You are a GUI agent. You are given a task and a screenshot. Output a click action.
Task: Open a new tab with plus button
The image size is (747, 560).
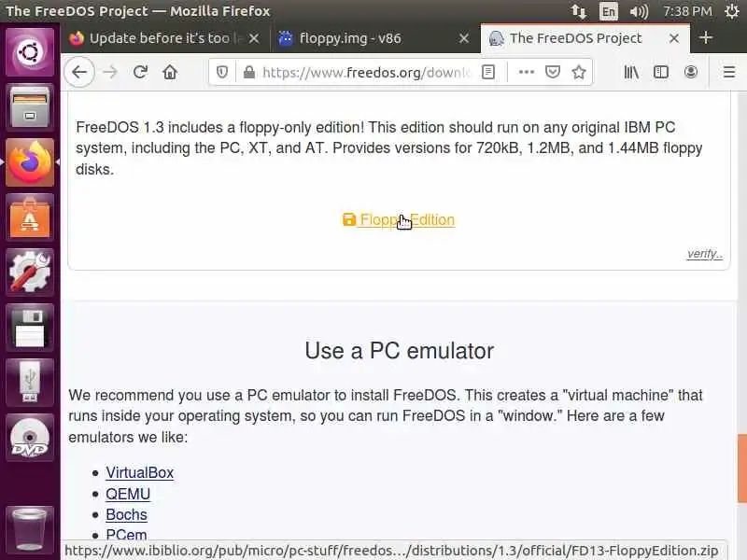706,37
